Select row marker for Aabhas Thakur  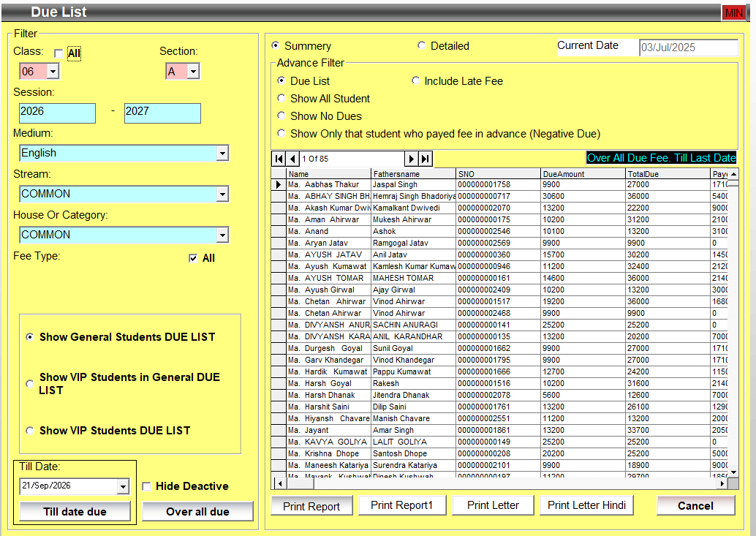pos(279,184)
